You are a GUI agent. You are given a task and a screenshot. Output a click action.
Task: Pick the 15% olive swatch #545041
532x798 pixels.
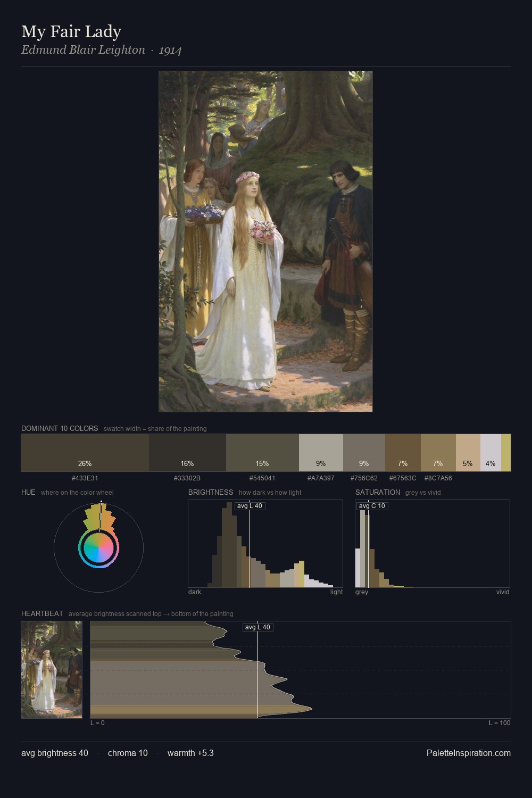pos(262,453)
